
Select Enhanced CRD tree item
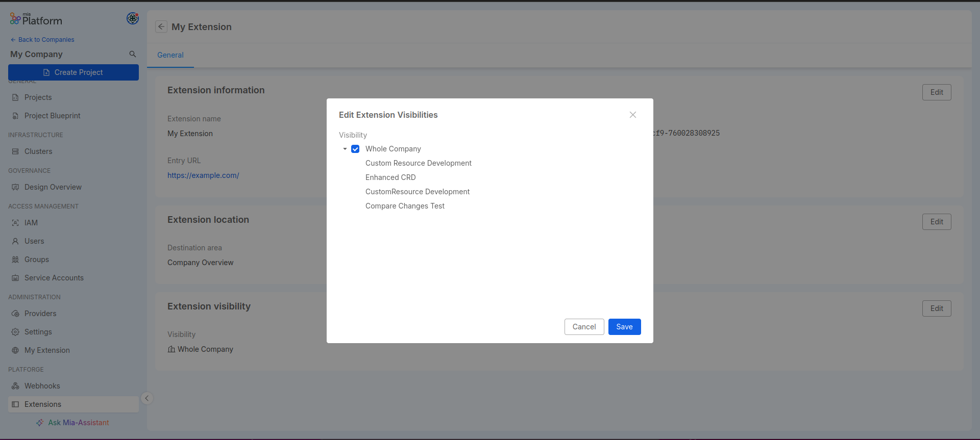pyautogui.click(x=390, y=177)
